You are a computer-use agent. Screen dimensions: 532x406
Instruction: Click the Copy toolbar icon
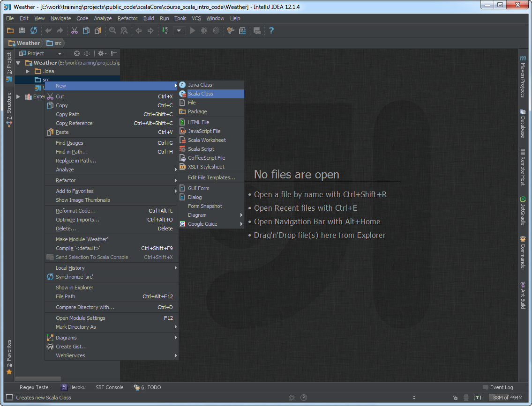(x=86, y=30)
